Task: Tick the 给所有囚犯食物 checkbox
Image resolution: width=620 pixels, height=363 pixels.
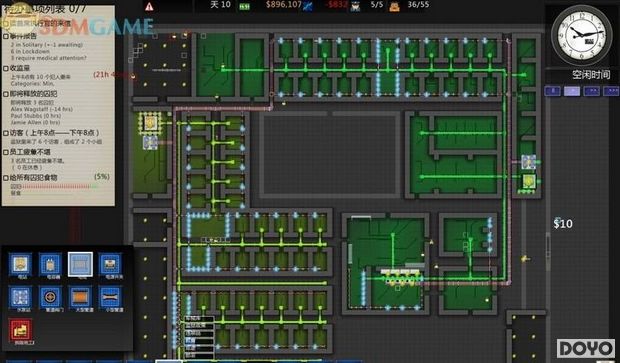Action: coord(6,178)
